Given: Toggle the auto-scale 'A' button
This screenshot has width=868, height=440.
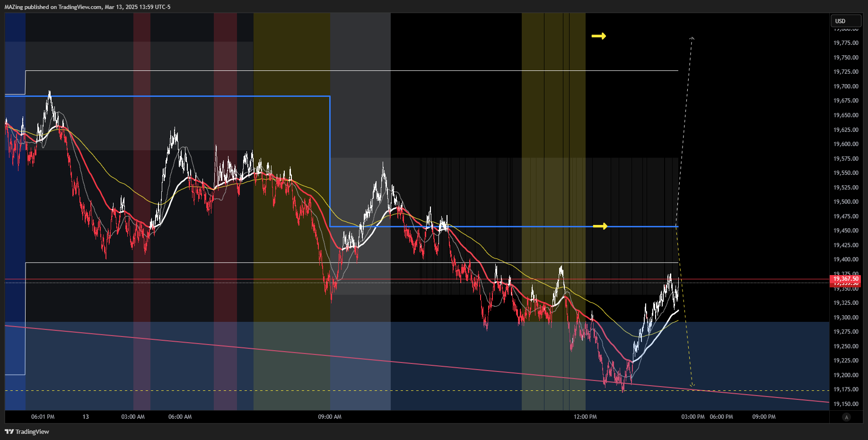Looking at the screenshot, I should coord(846,417).
